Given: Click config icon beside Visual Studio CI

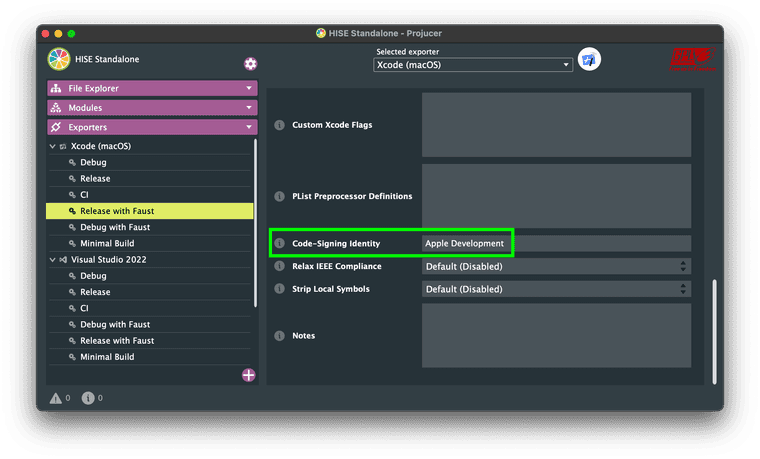Looking at the screenshot, I should (x=72, y=308).
